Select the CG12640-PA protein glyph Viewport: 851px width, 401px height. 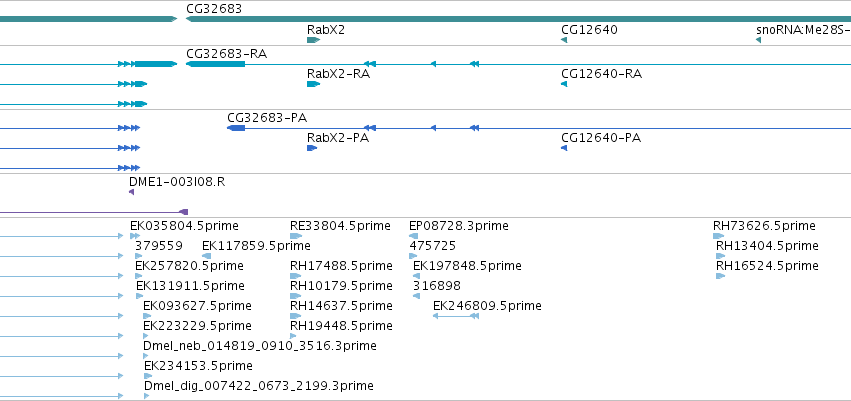pos(564,148)
